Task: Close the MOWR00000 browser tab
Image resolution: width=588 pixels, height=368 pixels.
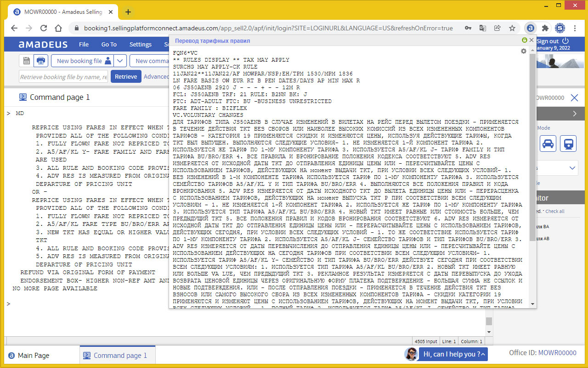Action: pos(110,12)
